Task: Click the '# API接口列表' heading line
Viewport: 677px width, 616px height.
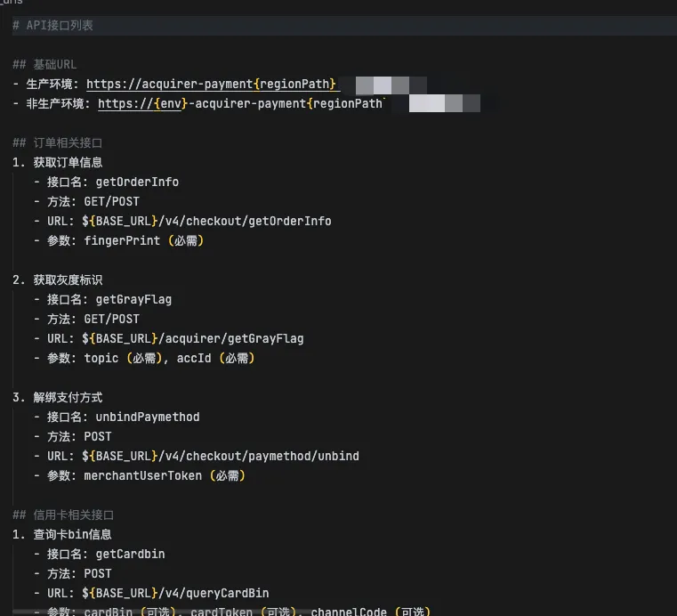Action: 53,26
